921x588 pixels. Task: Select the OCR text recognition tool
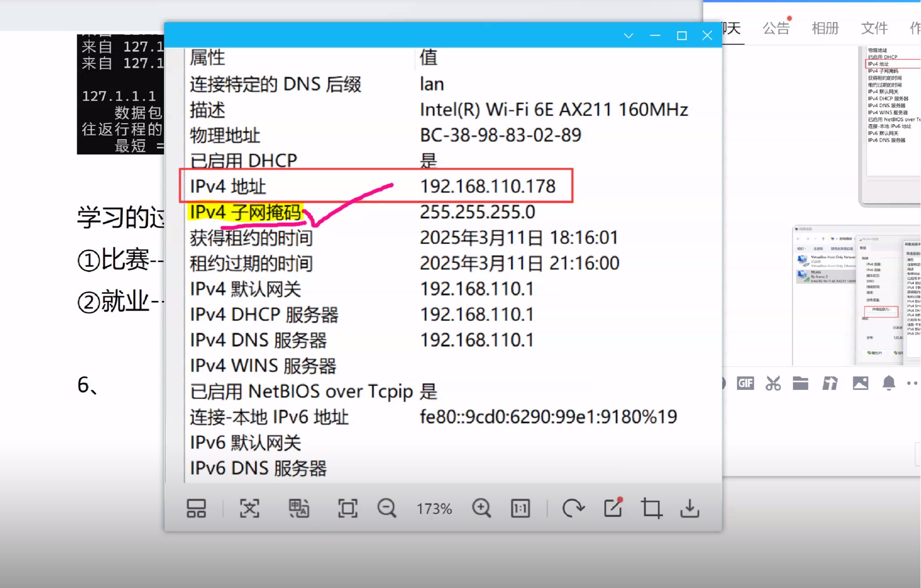(249, 509)
